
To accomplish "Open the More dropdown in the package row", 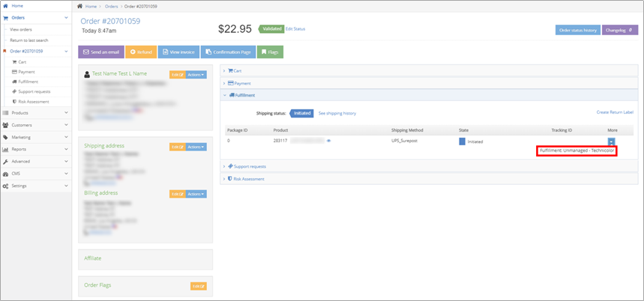I will coord(612,141).
